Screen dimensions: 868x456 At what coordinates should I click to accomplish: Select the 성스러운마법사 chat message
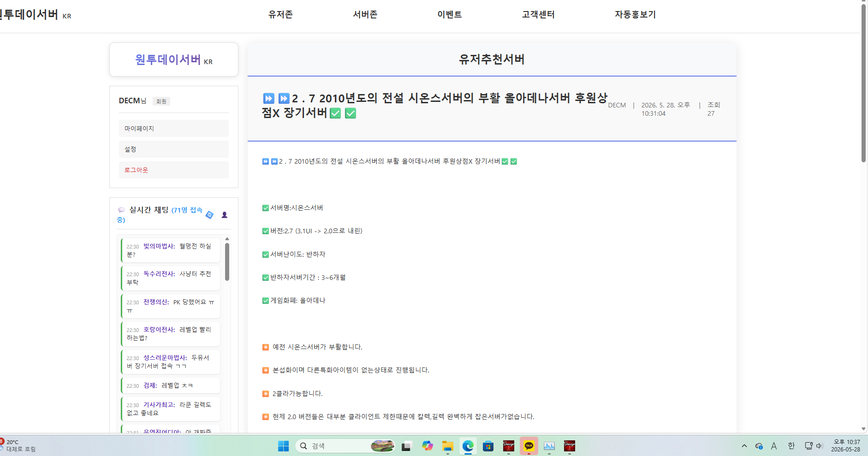pos(171,362)
